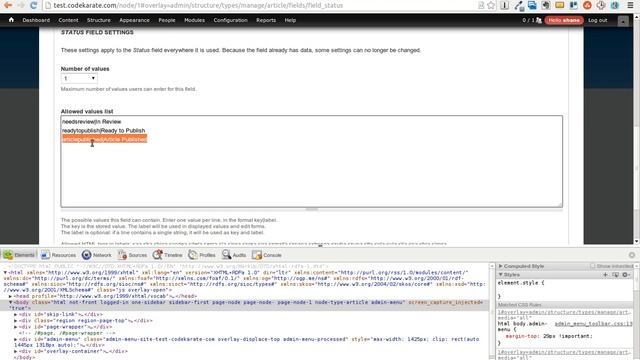This screenshot has height=360, width=640.
Task: Click the browser back arrow
Action: pyautogui.click(x=8, y=5)
